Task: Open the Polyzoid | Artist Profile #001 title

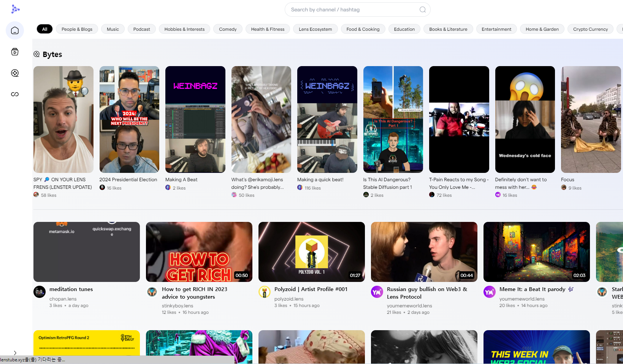Action: (311, 289)
